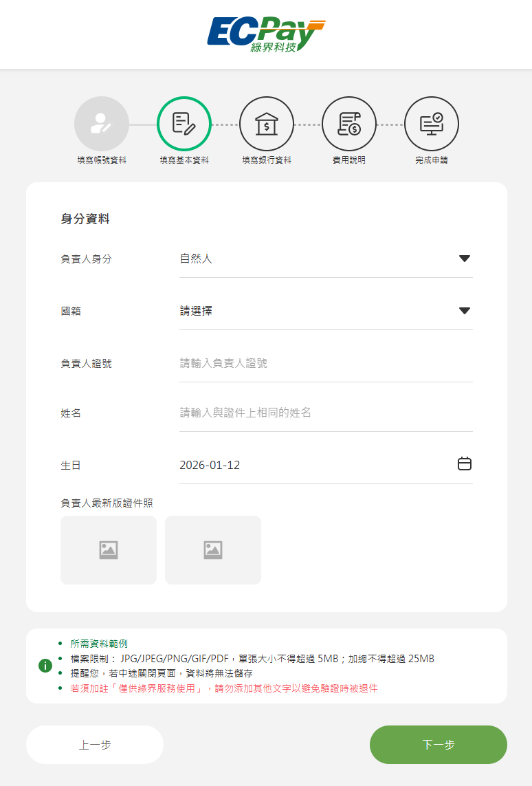
Task: Open the 所需資料範例 link
Action: click(99, 644)
